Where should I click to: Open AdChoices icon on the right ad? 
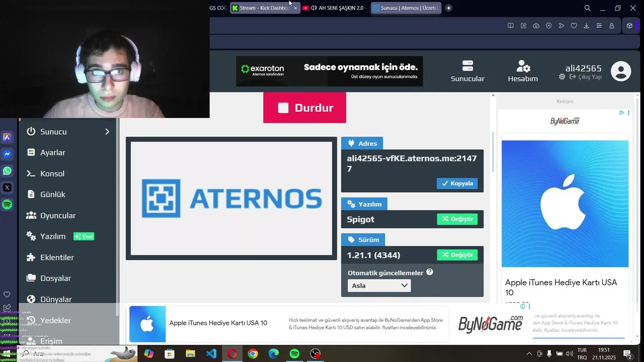pos(622,113)
